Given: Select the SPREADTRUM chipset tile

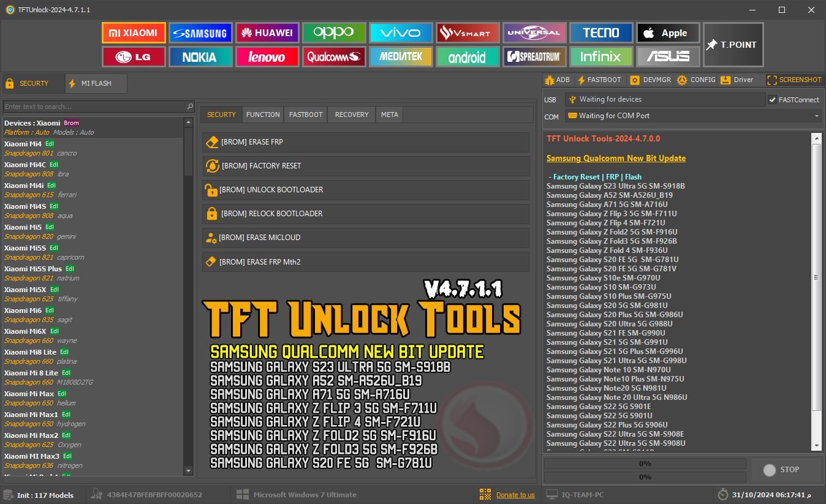Looking at the screenshot, I should point(534,57).
